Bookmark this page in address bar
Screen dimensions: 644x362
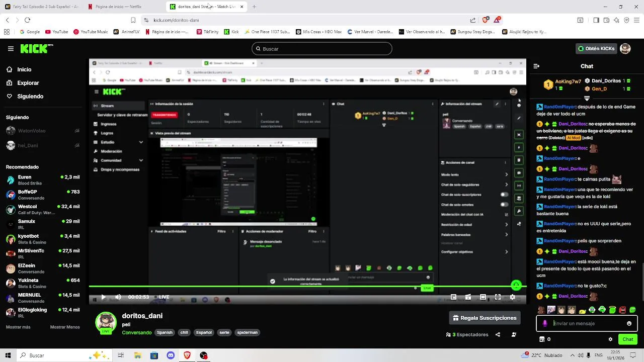click(133, 20)
